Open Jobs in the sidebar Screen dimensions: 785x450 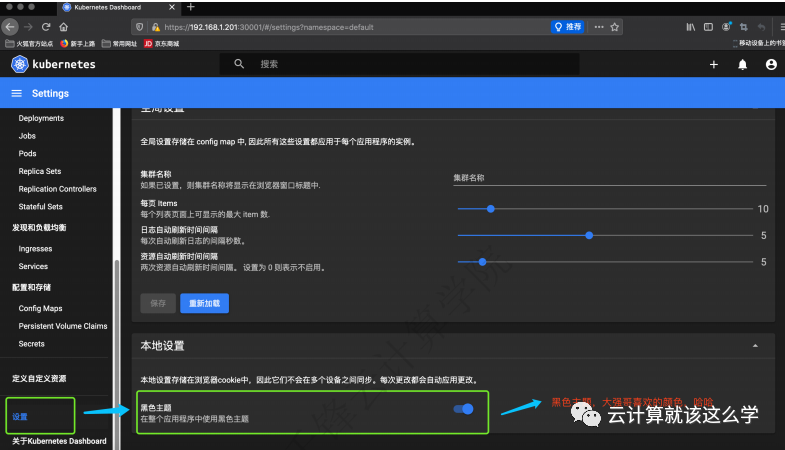pos(27,136)
